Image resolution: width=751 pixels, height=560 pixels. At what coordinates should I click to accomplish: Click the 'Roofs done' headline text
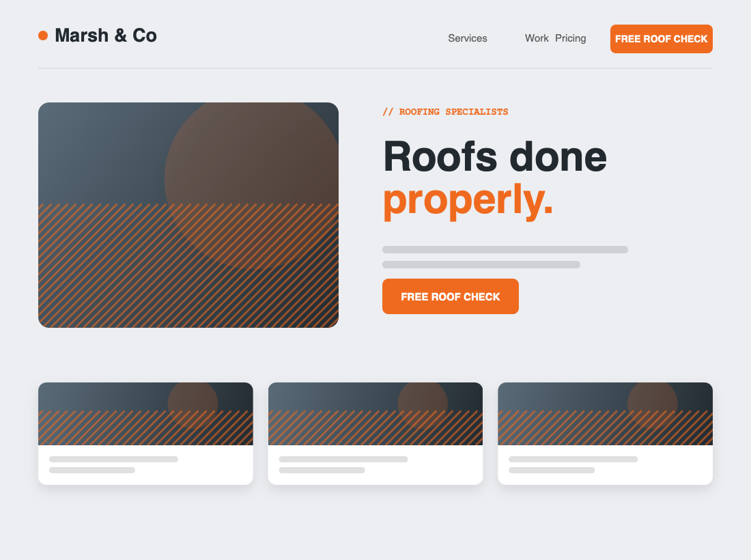(x=495, y=156)
